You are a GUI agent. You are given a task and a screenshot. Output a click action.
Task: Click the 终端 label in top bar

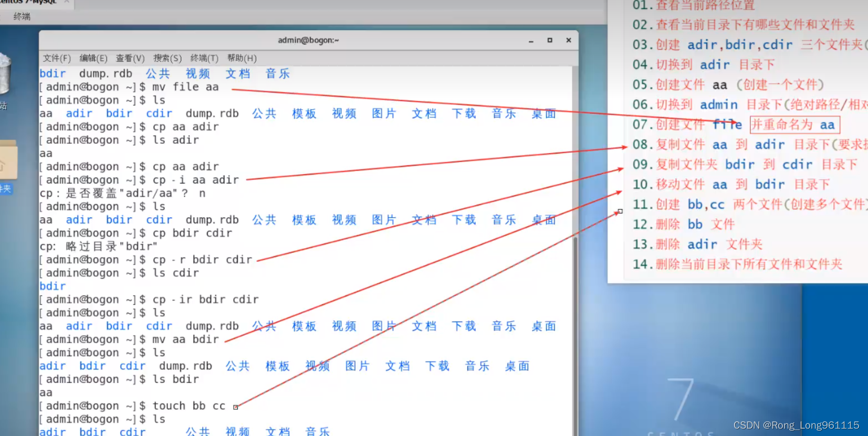(22, 16)
